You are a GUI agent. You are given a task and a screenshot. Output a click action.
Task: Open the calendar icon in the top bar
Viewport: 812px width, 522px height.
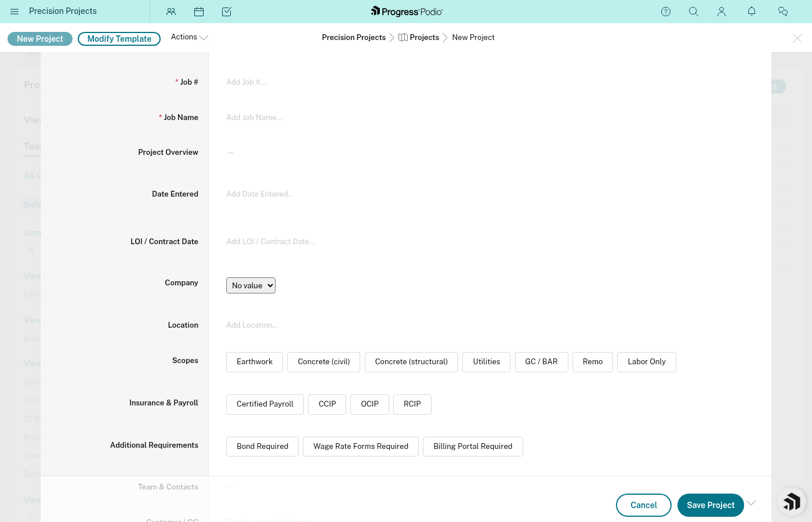click(x=199, y=12)
